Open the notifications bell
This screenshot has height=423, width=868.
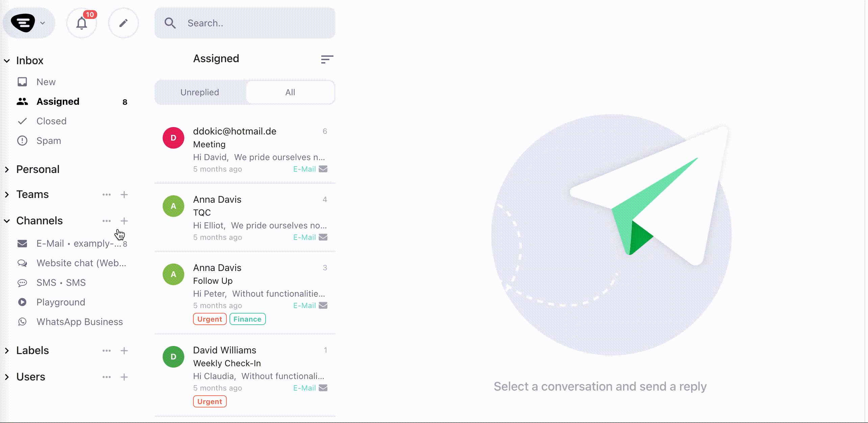(82, 23)
